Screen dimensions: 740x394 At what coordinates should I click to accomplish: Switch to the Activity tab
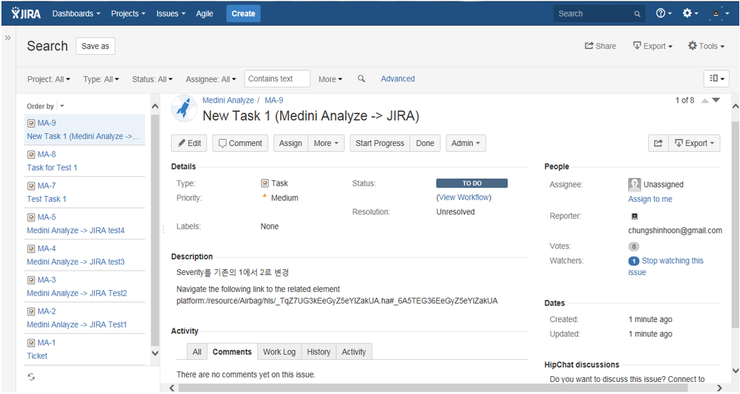[x=353, y=352]
